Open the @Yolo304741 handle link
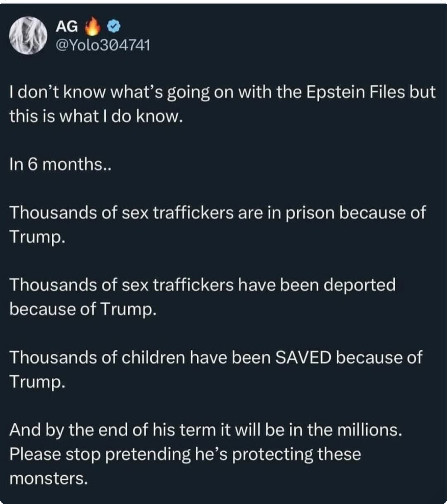 (103, 45)
